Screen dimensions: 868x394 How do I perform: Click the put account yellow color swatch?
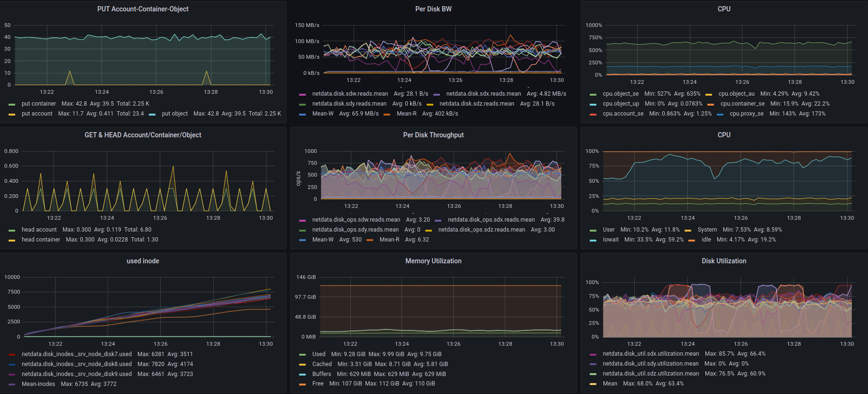point(12,114)
